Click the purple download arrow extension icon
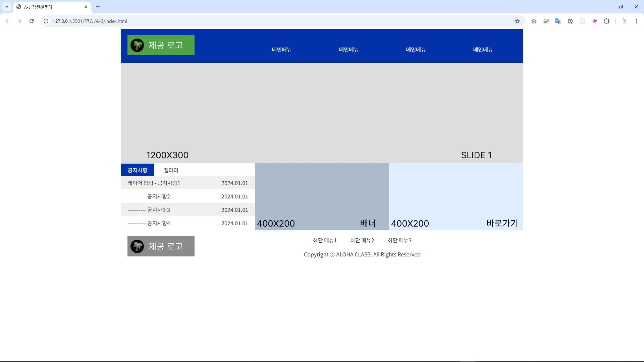This screenshot has height=362, width=644. click(594, 21)
